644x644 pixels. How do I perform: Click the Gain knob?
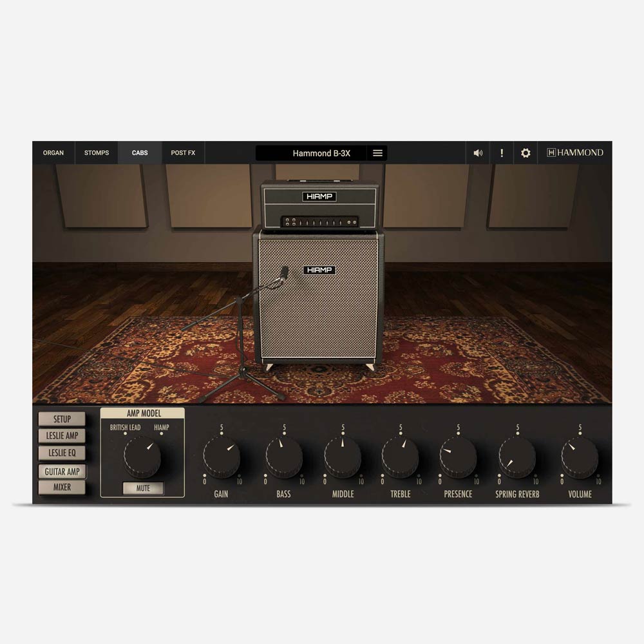[222, 458]
